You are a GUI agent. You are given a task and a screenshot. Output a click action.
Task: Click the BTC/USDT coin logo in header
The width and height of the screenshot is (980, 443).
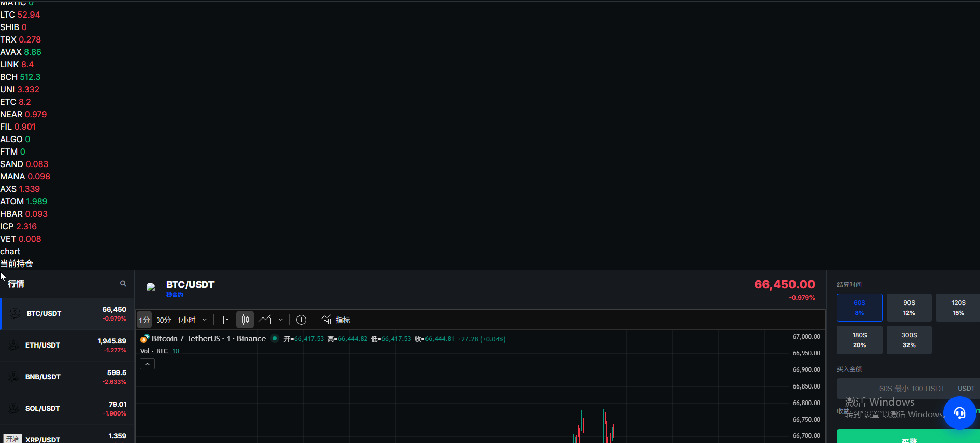click(x=152, y=288)
